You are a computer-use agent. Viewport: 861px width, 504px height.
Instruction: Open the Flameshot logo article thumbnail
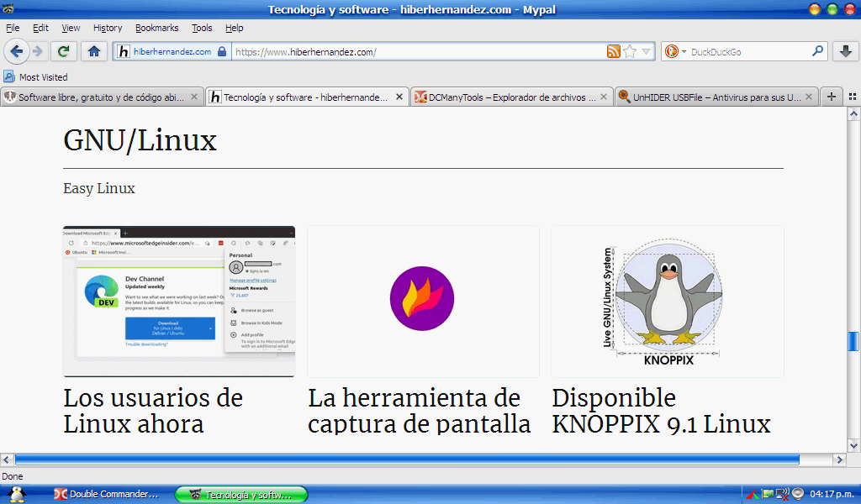[423, 301]
